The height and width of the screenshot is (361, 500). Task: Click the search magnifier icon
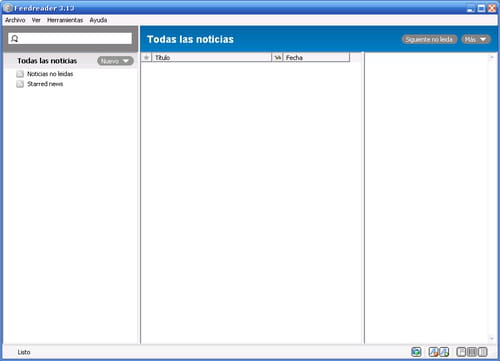14,38
